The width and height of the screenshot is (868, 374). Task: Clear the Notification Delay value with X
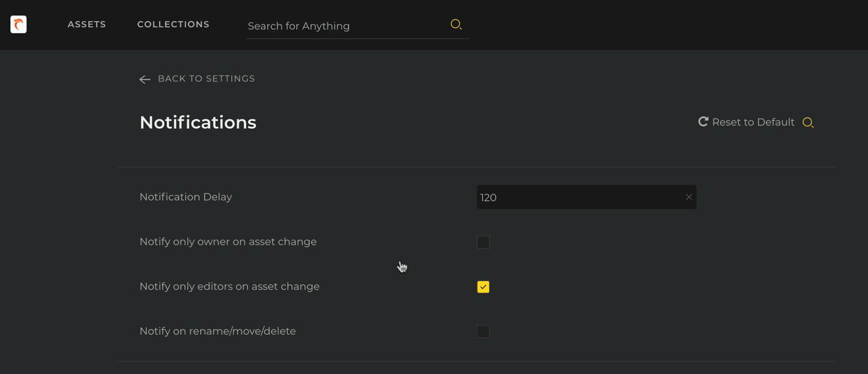point(688,198)
